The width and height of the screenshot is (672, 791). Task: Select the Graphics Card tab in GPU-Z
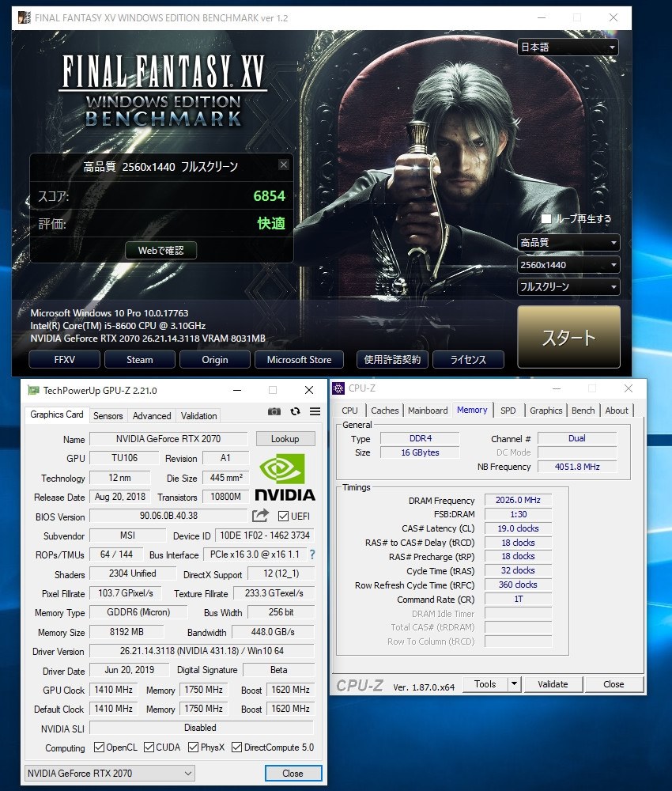pyautogui.click(x=56, y=414)
